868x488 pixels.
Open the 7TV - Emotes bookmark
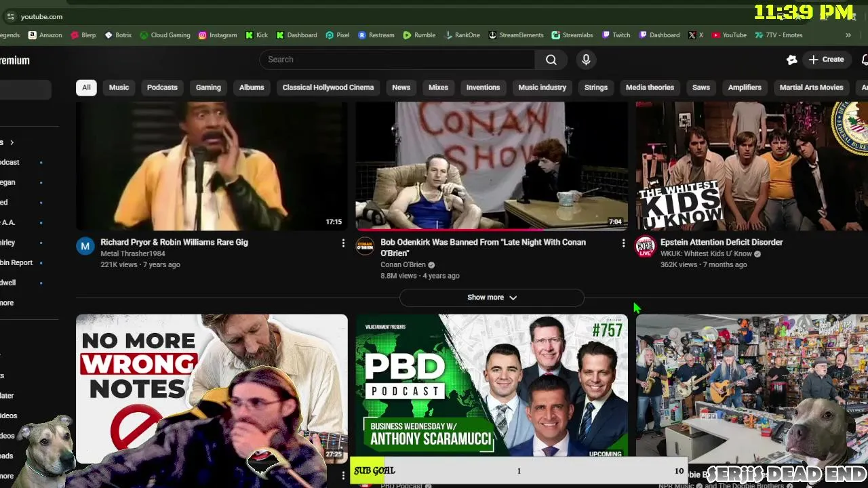pyautogui.click(x=778, y=35)
